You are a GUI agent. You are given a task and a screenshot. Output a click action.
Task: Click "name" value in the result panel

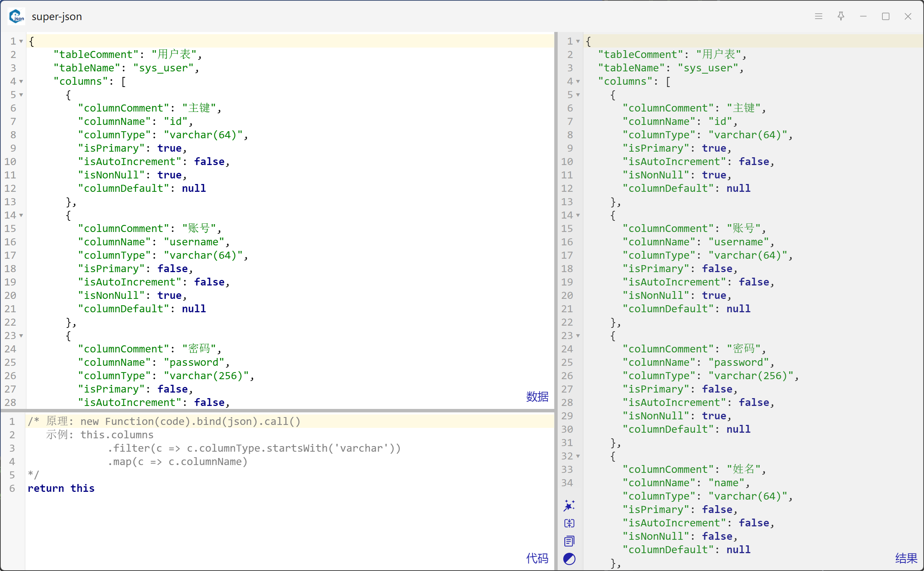click(726, 483)
